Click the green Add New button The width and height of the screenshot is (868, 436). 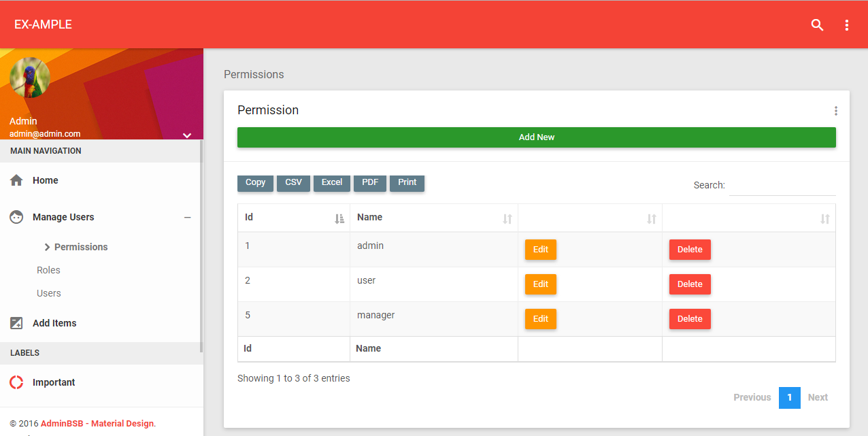click(x=537, y=137)
